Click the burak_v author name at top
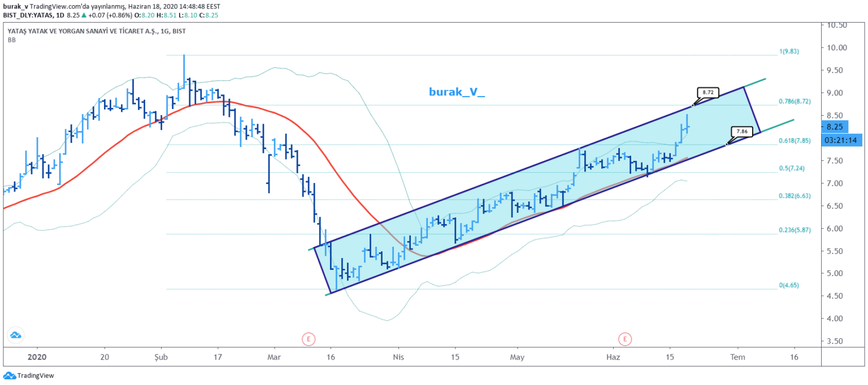Viewport: 868px width, 385px height. [14, 5]
